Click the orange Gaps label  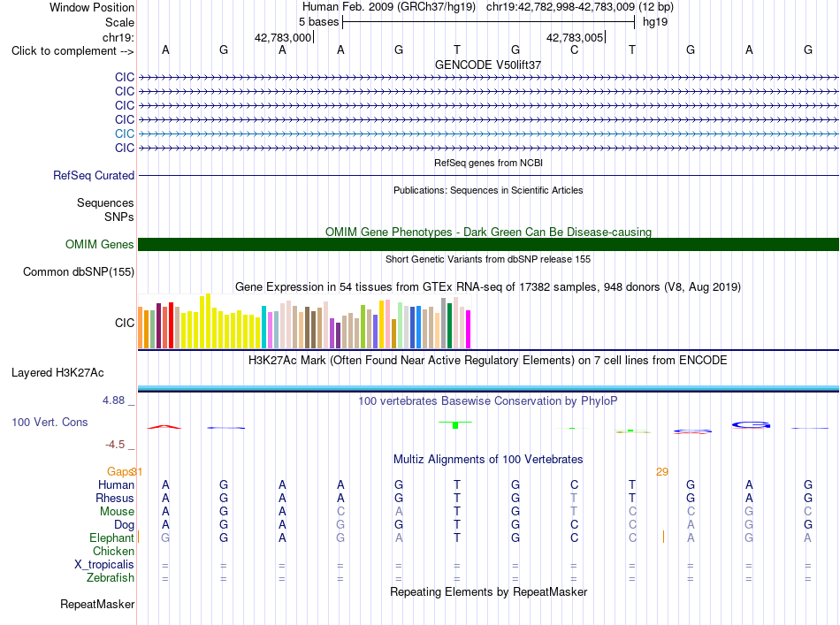click(119, 472)
